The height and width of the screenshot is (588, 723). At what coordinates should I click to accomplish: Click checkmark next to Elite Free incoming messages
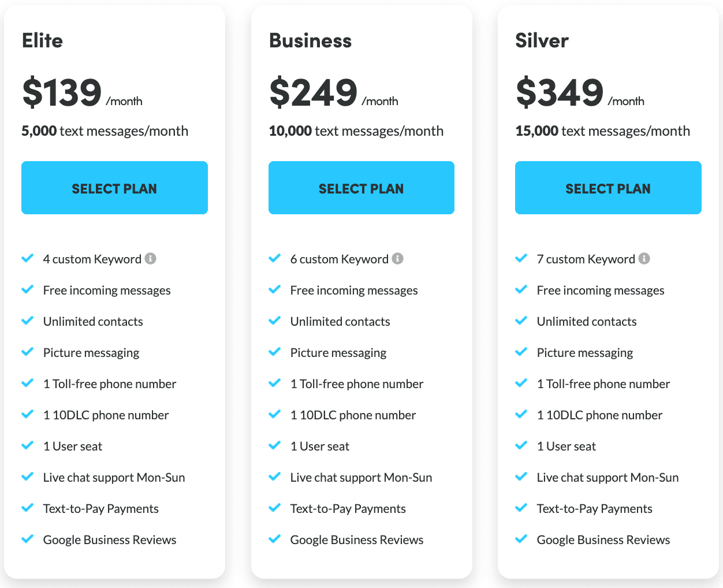27,289
